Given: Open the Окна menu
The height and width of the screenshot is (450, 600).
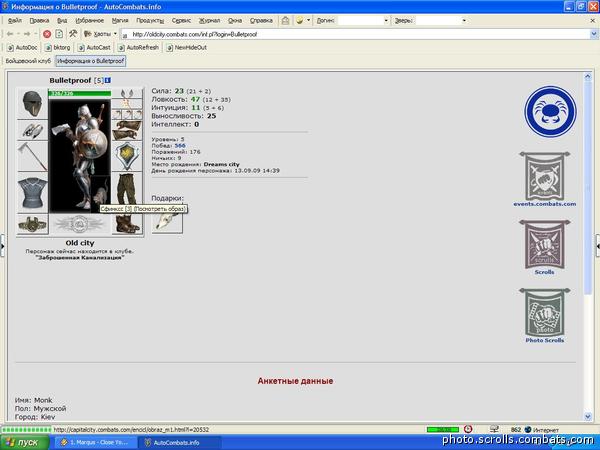Looking at the screenshot, I should [x=235, y=20].
